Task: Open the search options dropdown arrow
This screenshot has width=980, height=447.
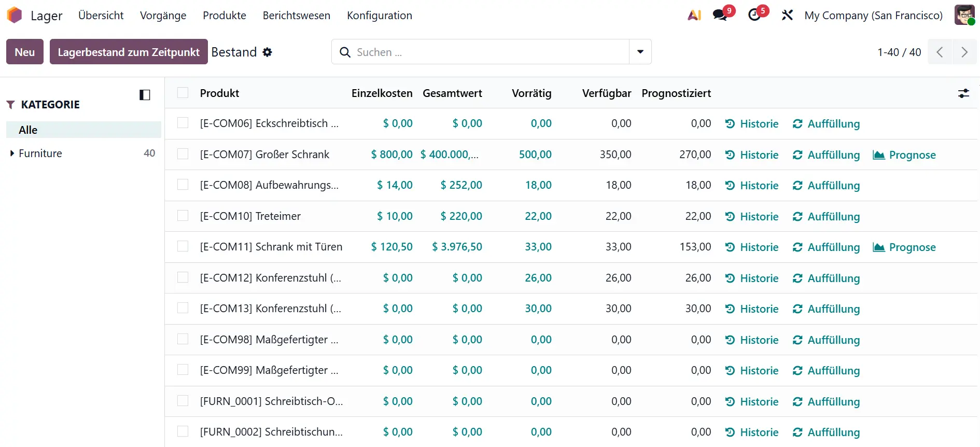Action: coord(640,52)
